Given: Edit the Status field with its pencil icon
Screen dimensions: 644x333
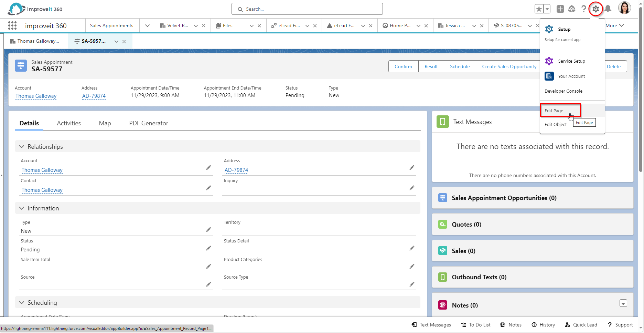Looking at the screenshot, I should [208, 248].
